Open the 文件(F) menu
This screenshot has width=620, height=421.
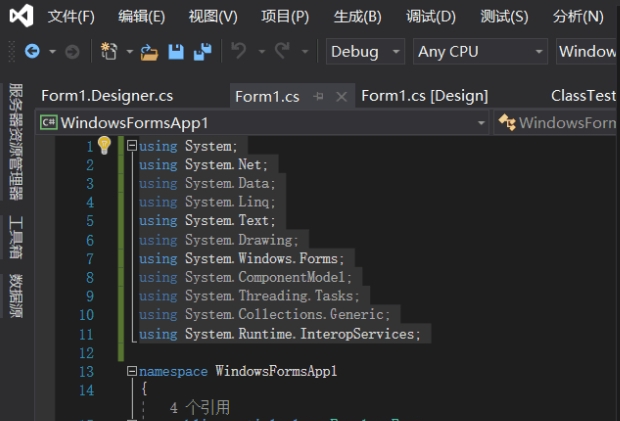[71, 17]
